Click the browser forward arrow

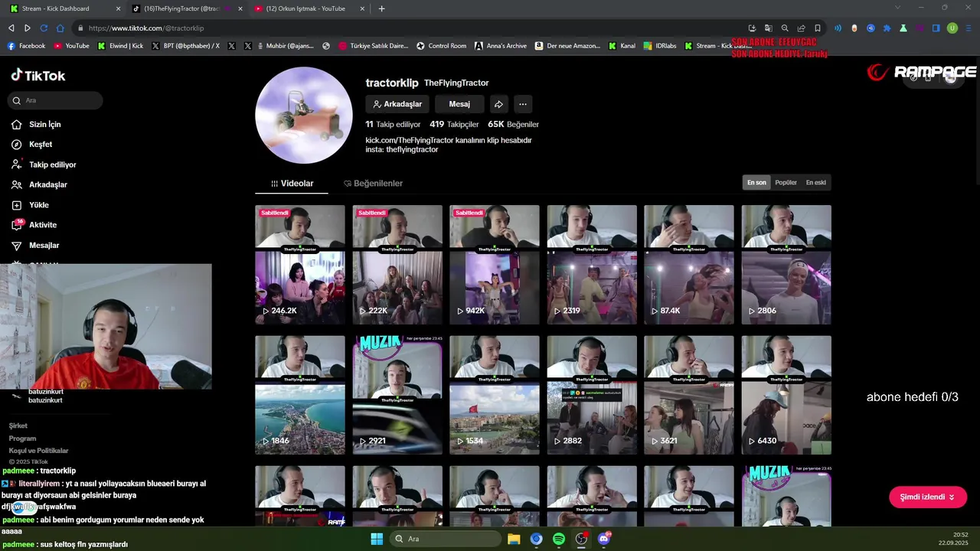click(28, 28)
